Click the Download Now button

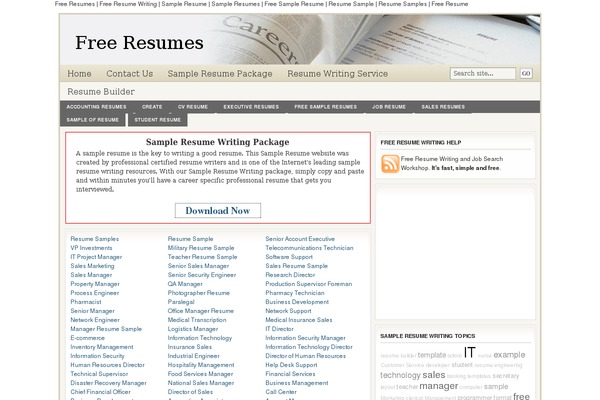[x=218, y=211]
